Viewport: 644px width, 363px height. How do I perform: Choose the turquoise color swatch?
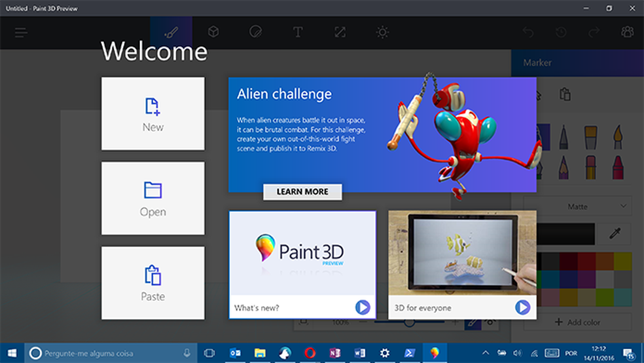622,297
